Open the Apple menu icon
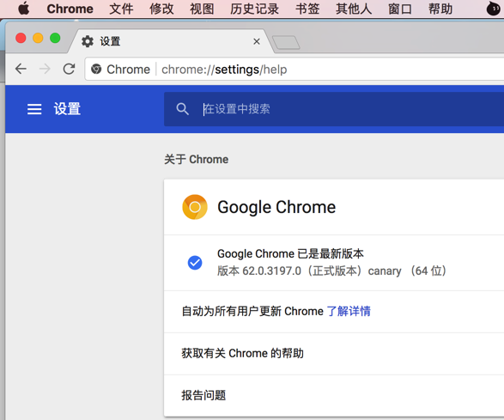The width and height of the screenshot is (504, 420). pyautogui.click(x=23, y=9)
